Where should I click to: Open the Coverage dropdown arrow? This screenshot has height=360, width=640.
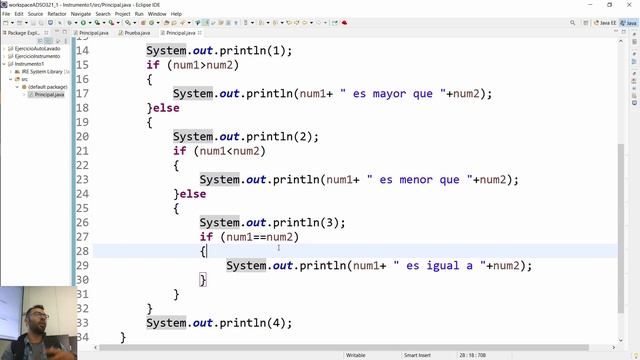[x=104, y=23]
